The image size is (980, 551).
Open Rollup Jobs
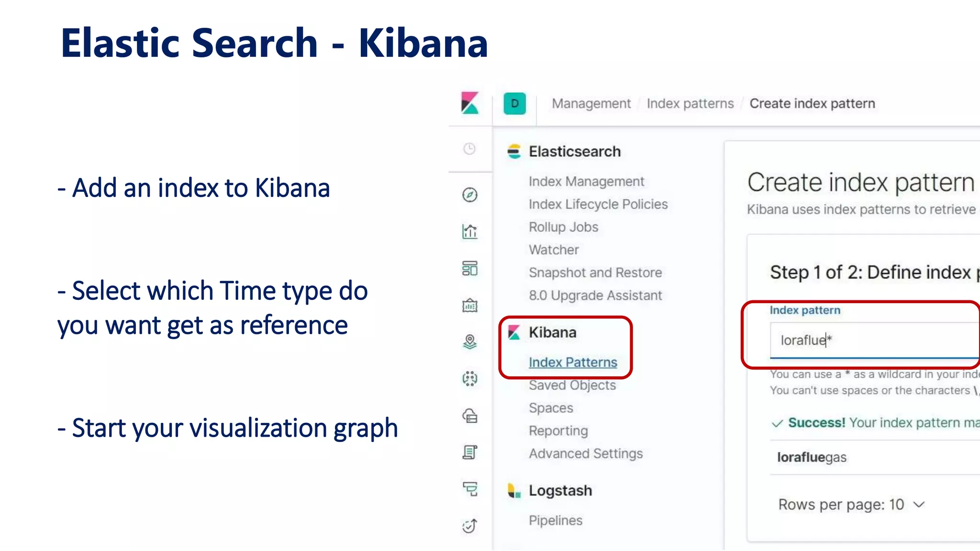[563, 227]
